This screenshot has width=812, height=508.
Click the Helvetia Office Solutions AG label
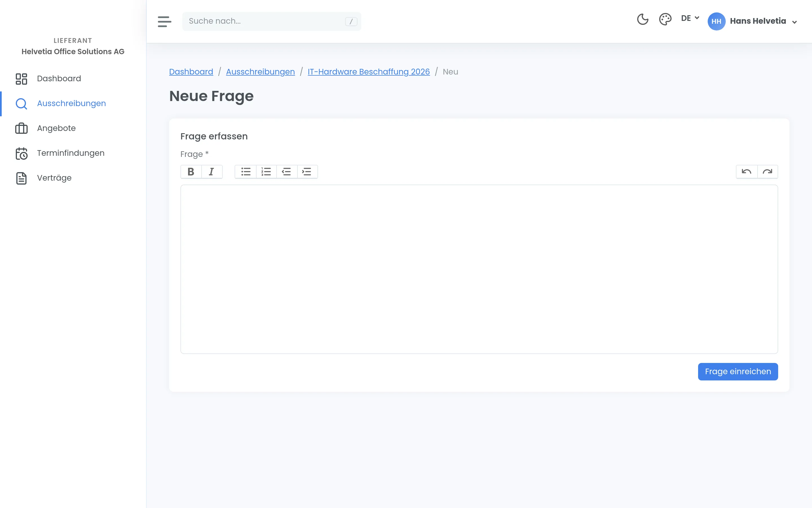(x=73, y=52)
